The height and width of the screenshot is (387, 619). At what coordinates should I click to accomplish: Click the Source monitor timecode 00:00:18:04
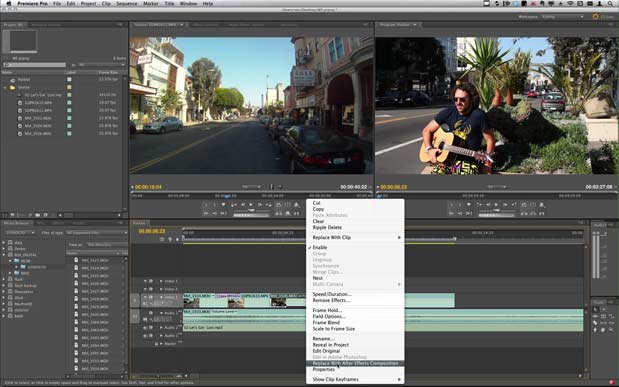click(148, 187)
